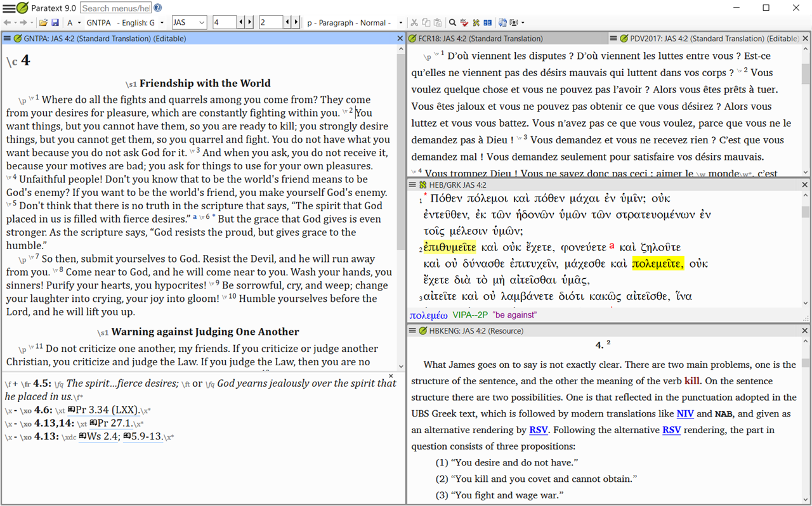Go to next chapter using right arrow
The width and height of the screenshot is (812, 506).
coord(249,23)
